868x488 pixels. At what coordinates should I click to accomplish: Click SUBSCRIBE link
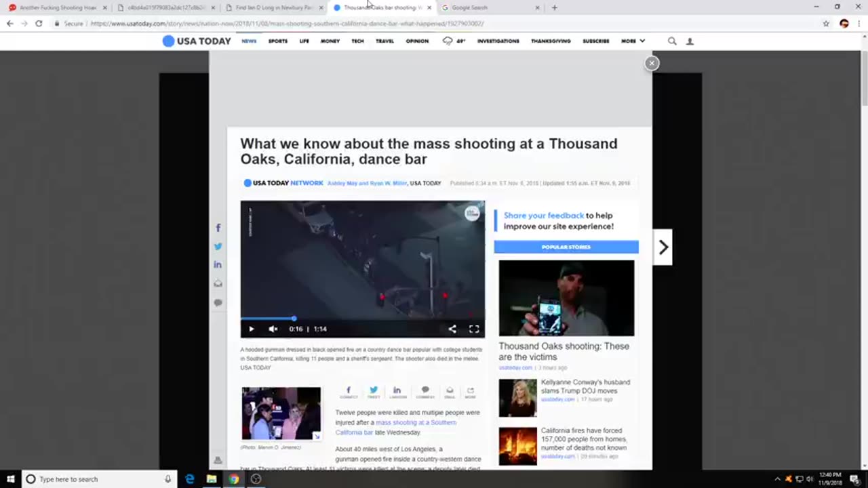pos(595,41)
